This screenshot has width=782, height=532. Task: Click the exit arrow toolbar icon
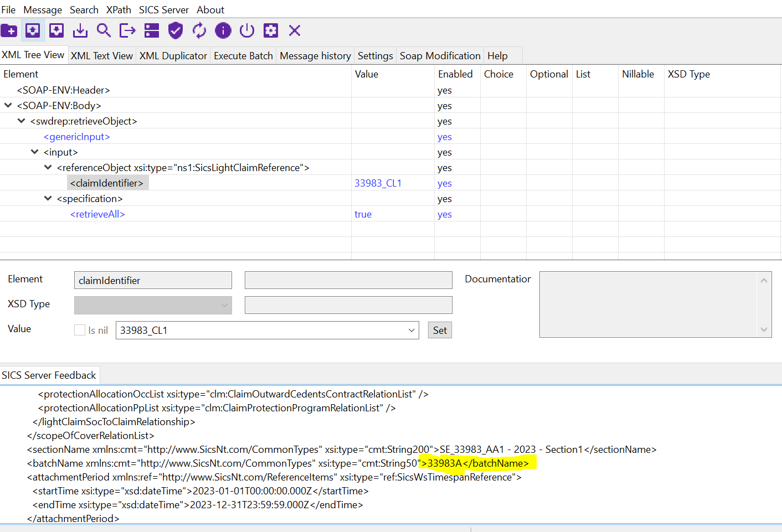127,30
